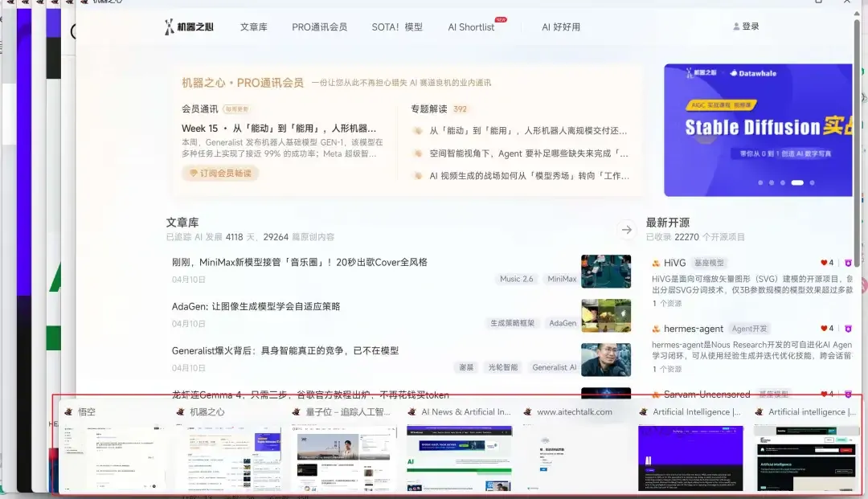Open the HiVG open-source project title

(675, 263)
